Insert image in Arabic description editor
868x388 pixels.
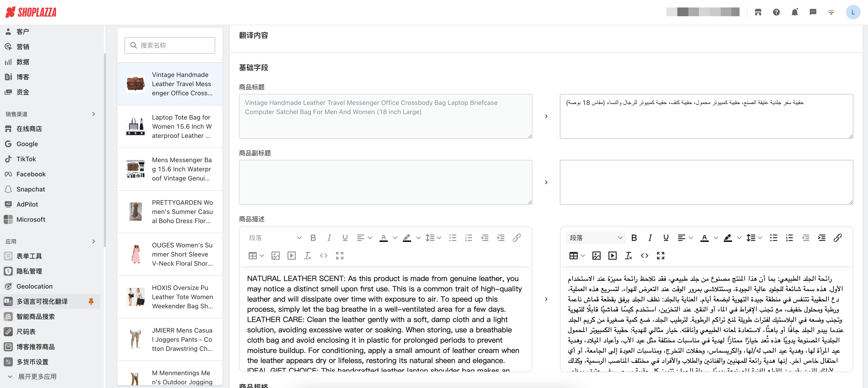(x=596, y=256)
